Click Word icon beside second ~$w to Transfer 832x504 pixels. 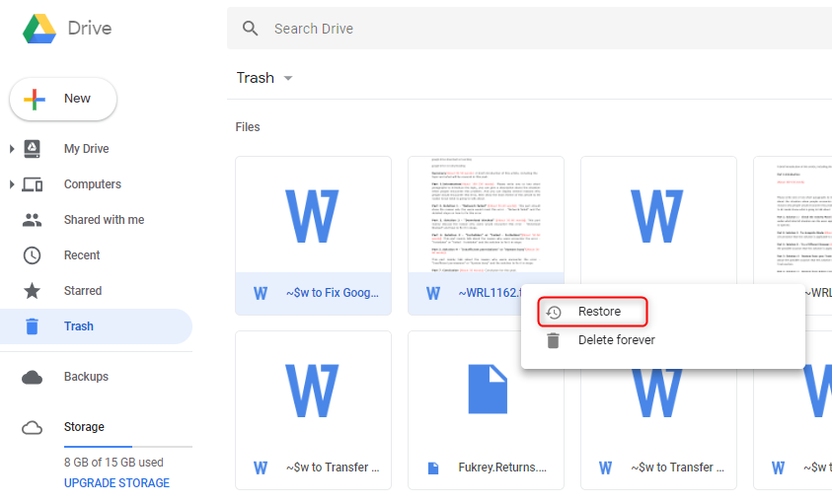(605, 468)
